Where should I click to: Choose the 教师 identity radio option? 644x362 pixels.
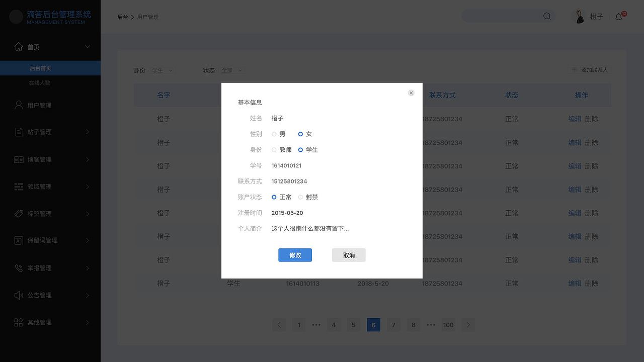[274, 149]
